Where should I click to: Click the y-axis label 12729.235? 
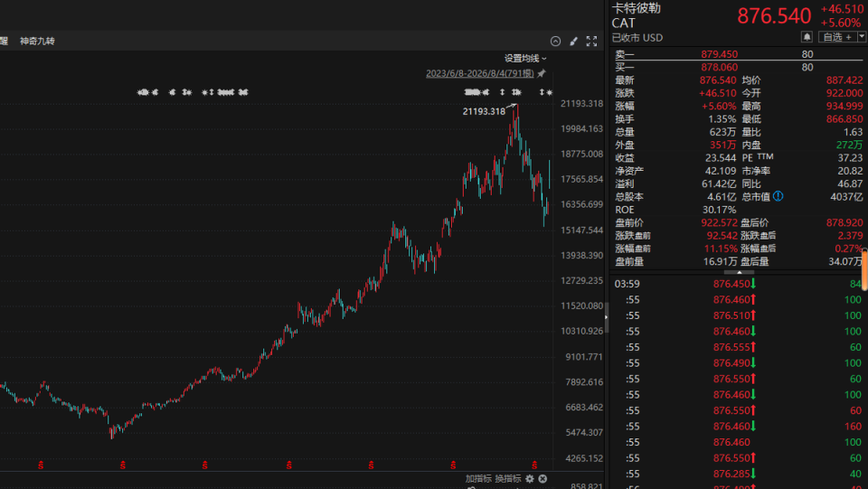tap(581, 280)
